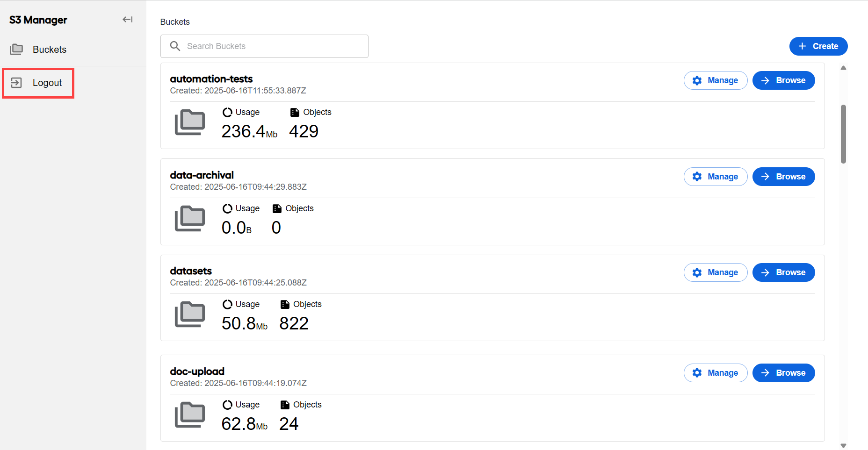868x450 pixels.
Task: Click the Buckets folder icon in sidebar
Action: tap(16, 49)
